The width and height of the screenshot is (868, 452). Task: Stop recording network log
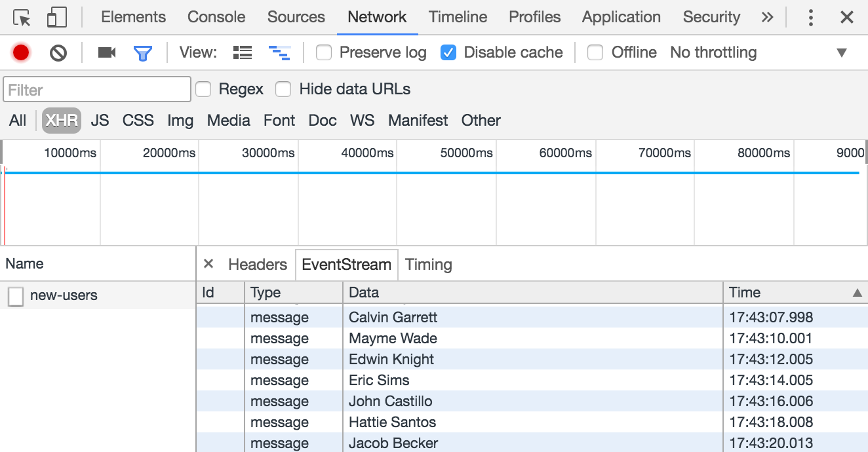pos(21,53)
